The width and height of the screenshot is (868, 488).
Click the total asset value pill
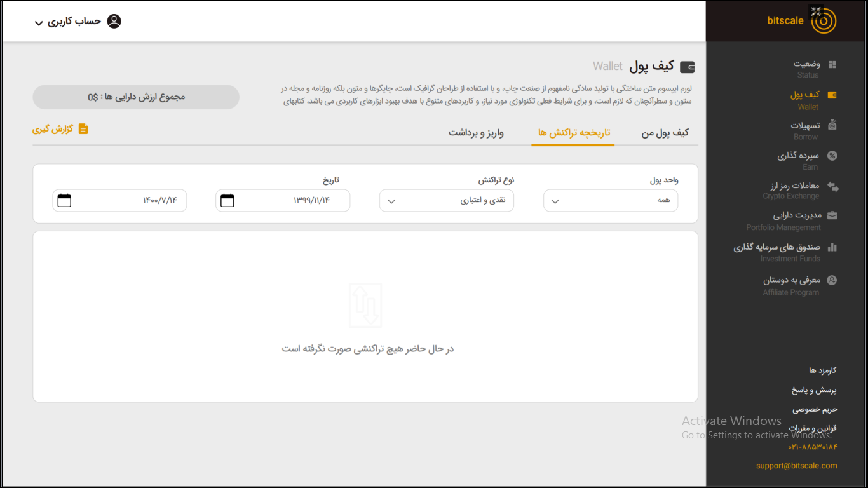point(136,97)
